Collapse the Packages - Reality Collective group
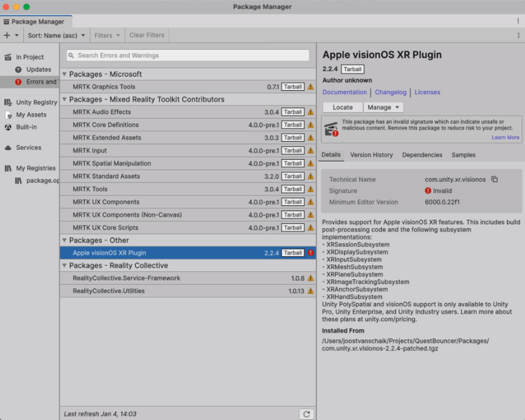This screenshot has height=420, width=525. (64, 265)
